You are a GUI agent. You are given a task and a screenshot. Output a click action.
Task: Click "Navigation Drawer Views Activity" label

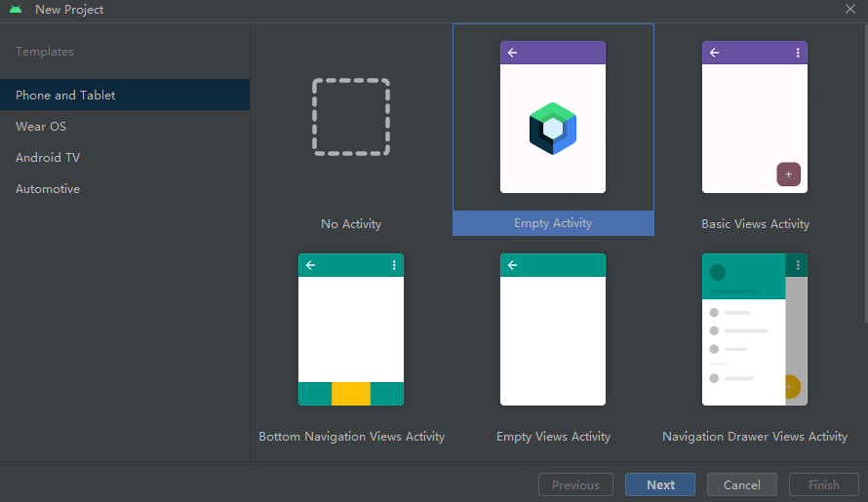click(x=755, y=436)
